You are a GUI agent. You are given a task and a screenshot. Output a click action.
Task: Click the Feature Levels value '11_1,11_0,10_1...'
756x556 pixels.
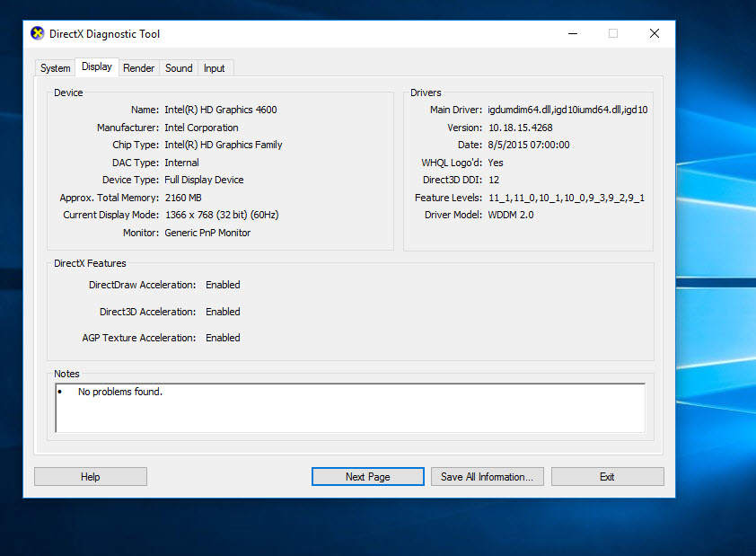pos(567,198)
